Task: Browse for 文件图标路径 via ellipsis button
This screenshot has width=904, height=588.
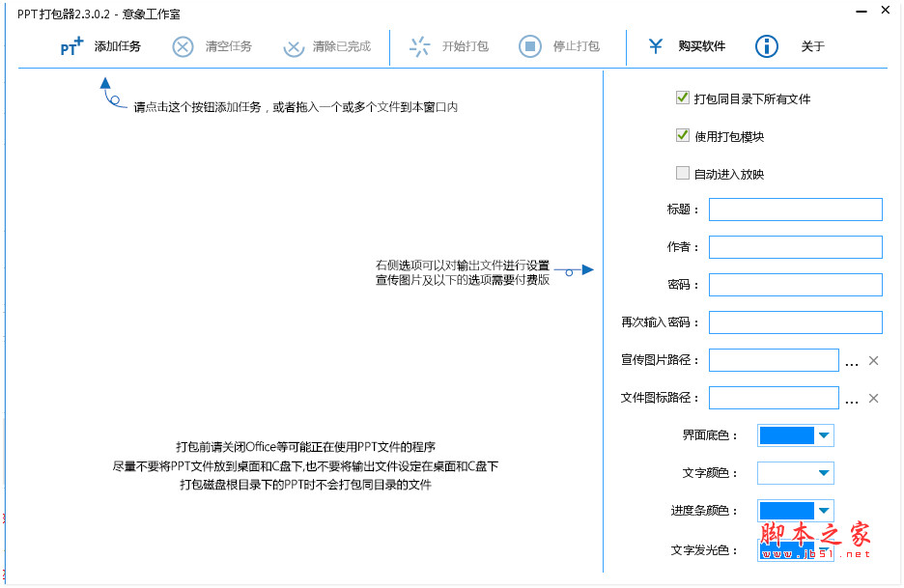Action: coord(852,401)
